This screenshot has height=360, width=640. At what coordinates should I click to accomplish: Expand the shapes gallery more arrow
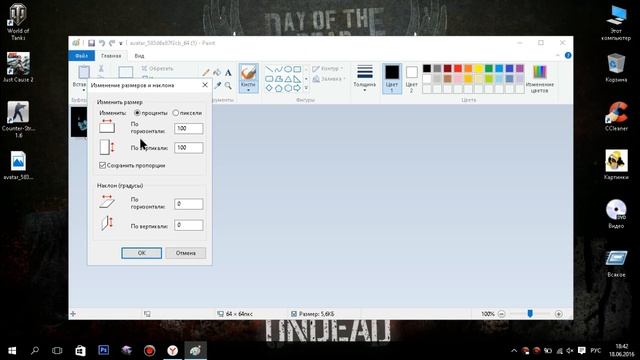tap(306, 88)
